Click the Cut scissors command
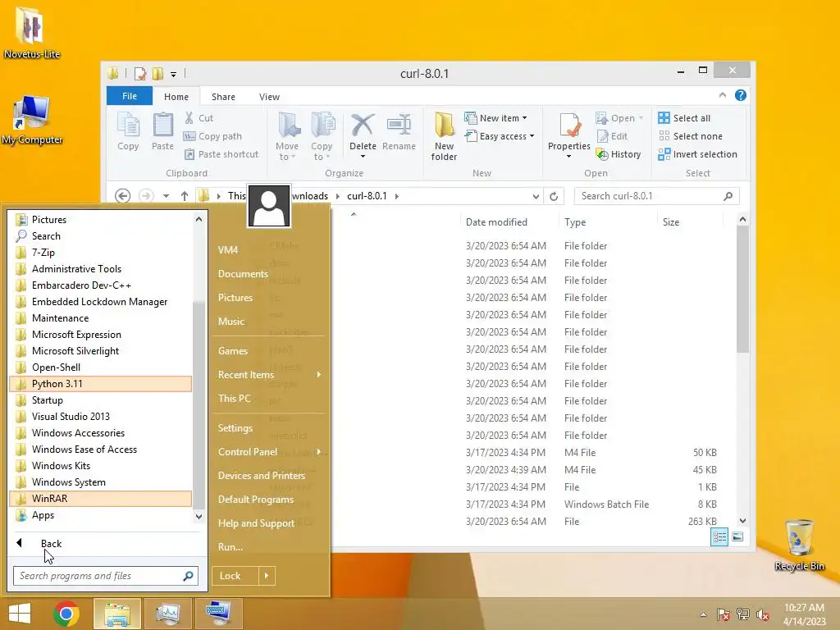Screen dimensions: 840x630 coord(199,118)
